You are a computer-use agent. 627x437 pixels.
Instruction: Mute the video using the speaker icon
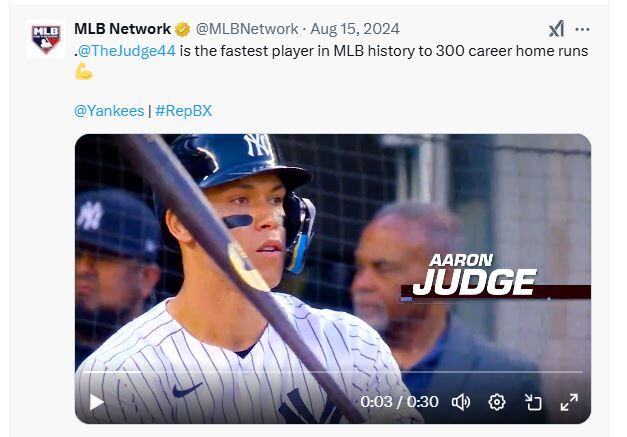tap(461, 402)
